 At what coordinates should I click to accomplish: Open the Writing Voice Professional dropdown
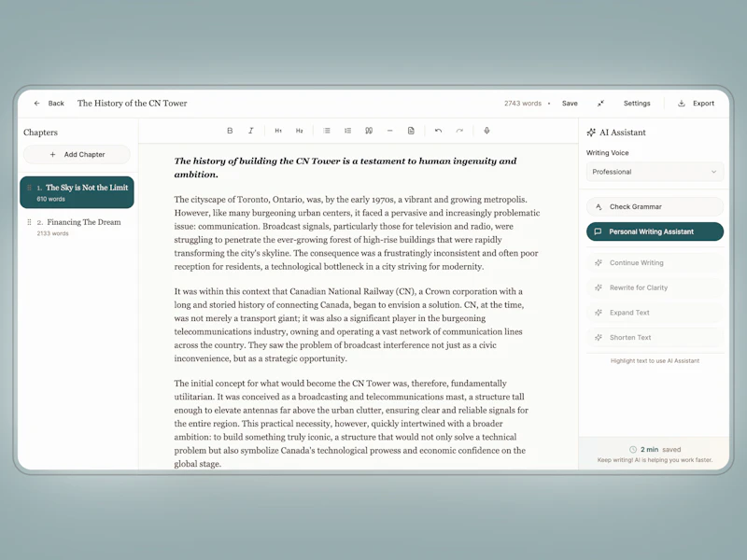[x=655, y=172]
